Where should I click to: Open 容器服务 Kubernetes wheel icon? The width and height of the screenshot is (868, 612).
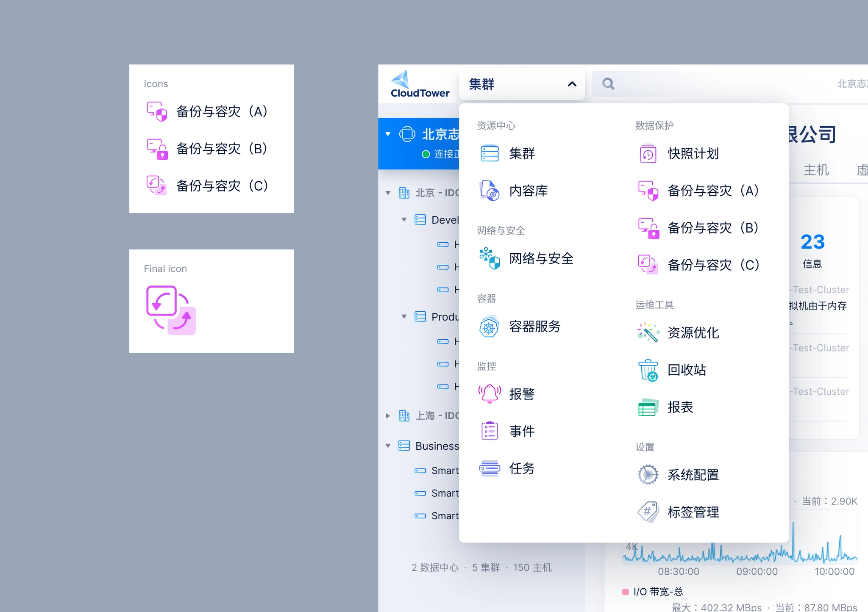click(x=490, y=327)
